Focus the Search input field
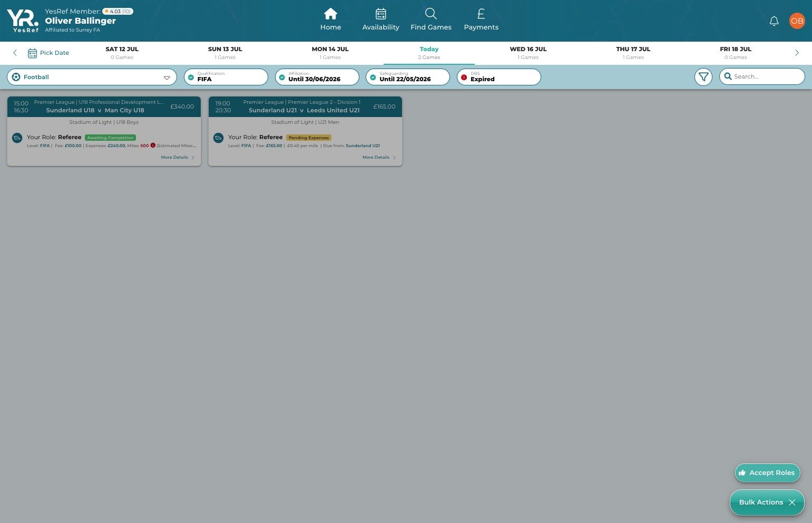 tap(762, 76)
